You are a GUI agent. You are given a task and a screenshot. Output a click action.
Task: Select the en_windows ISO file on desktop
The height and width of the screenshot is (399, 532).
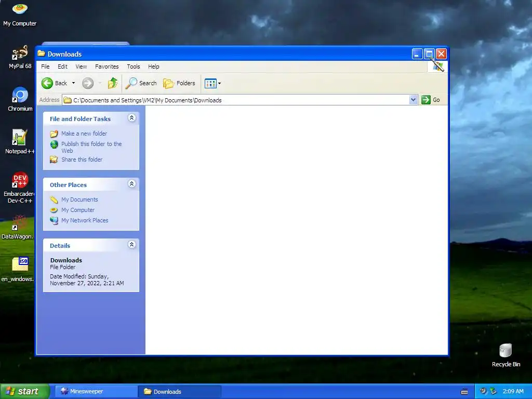(x=18, y=270)
